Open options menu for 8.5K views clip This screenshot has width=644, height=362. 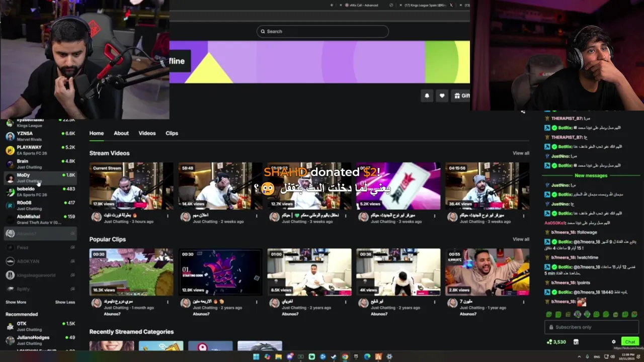[x=346, y=302]
